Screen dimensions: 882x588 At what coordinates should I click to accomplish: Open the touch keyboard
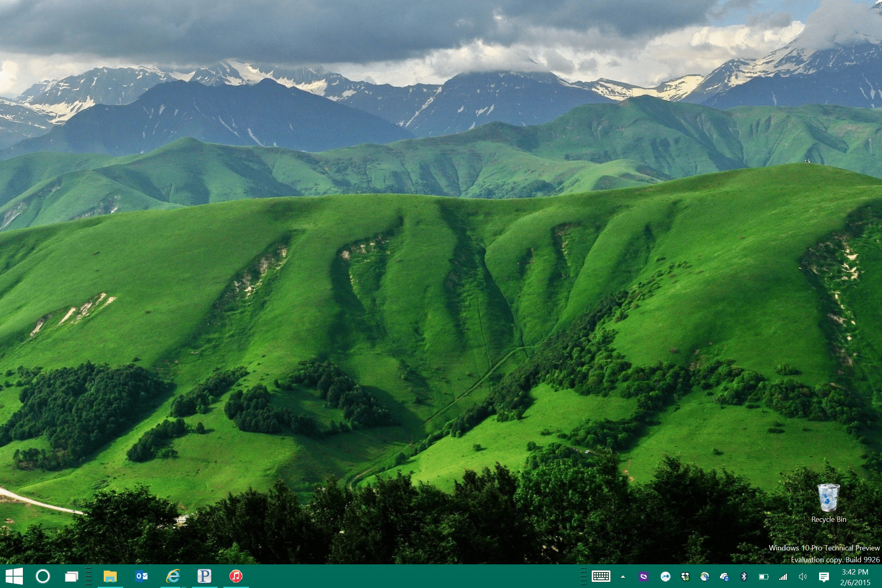(x=601, y=577)
